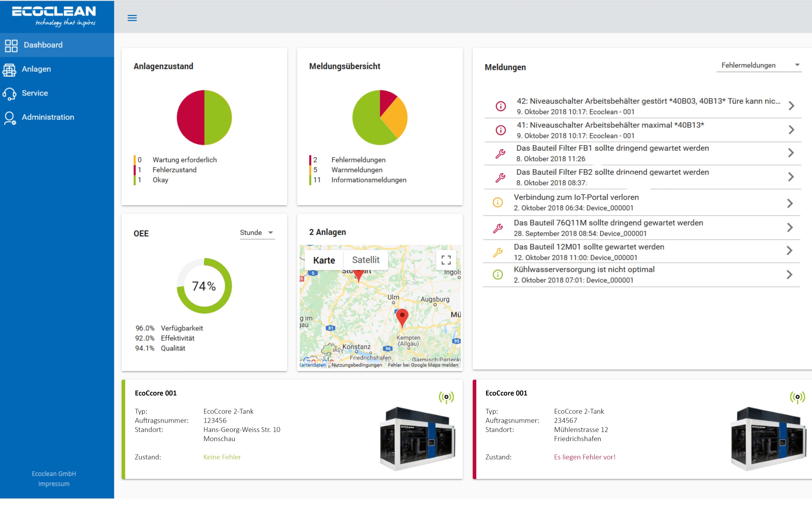Click signal icon on the Monschau machine card

click(446, 397)
